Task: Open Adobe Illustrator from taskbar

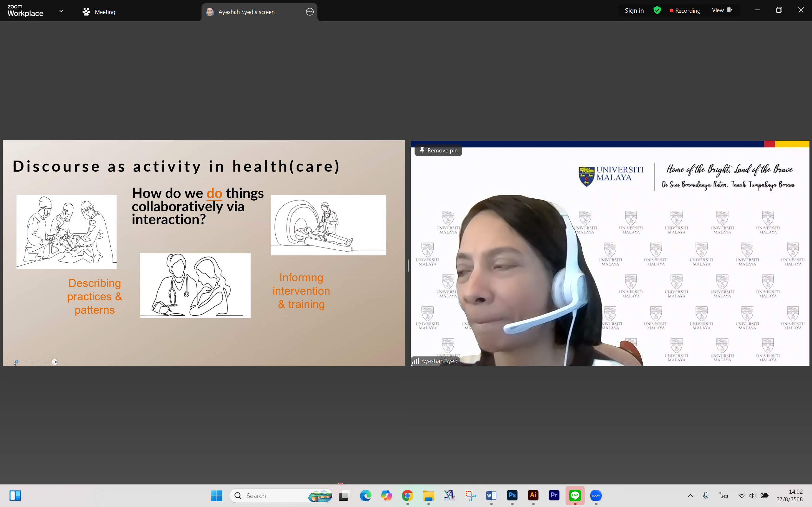Action: coord(533,496)
